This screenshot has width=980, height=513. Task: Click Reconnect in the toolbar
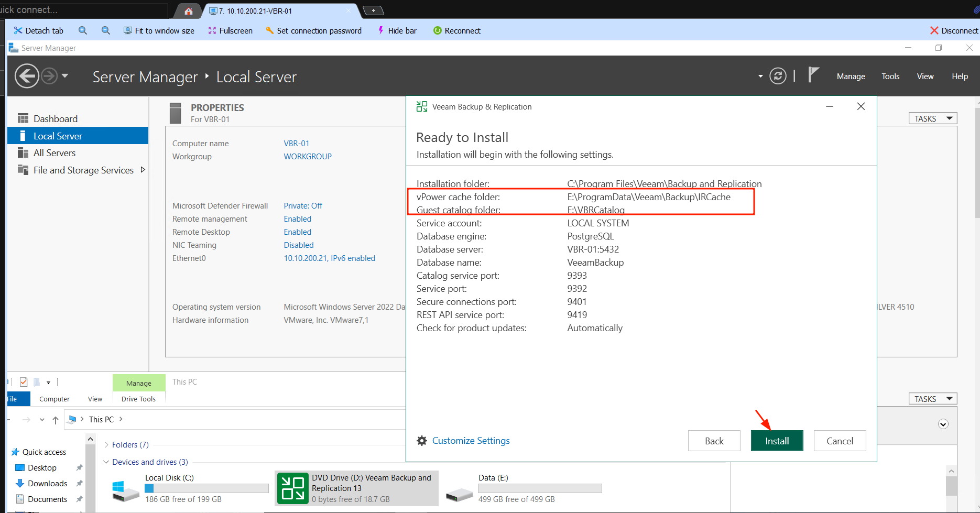[x=457, y=30]
